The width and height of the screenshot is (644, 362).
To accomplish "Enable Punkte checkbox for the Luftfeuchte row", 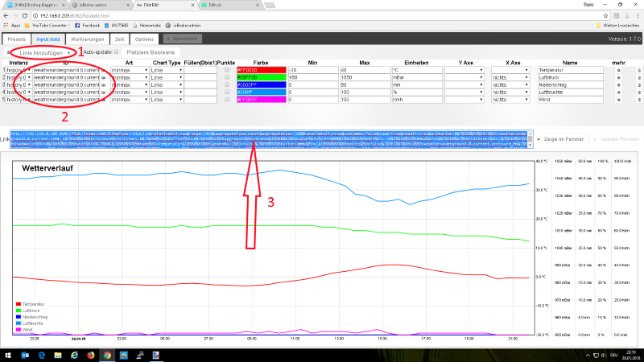I will (x=226, y=93).
